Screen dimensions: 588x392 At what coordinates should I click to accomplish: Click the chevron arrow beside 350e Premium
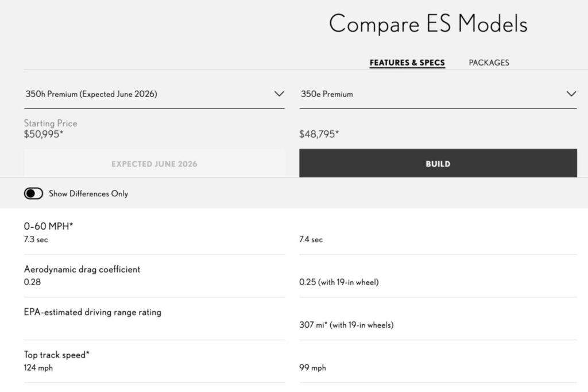571,94
